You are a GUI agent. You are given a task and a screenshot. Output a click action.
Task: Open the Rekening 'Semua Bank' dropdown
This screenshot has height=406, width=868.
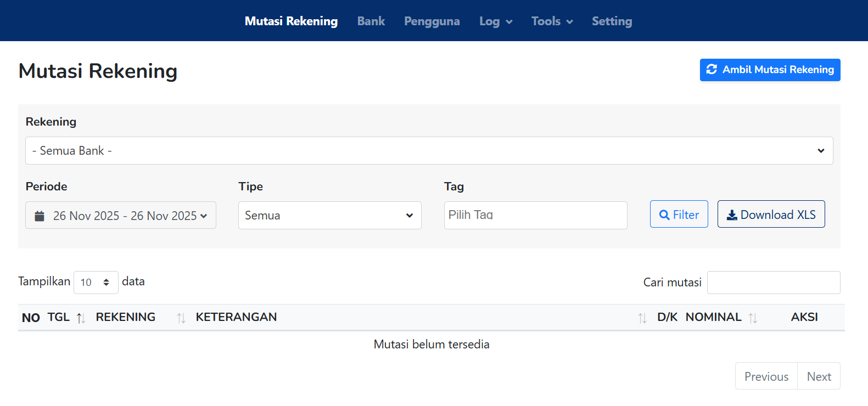(x=429, y=151)
